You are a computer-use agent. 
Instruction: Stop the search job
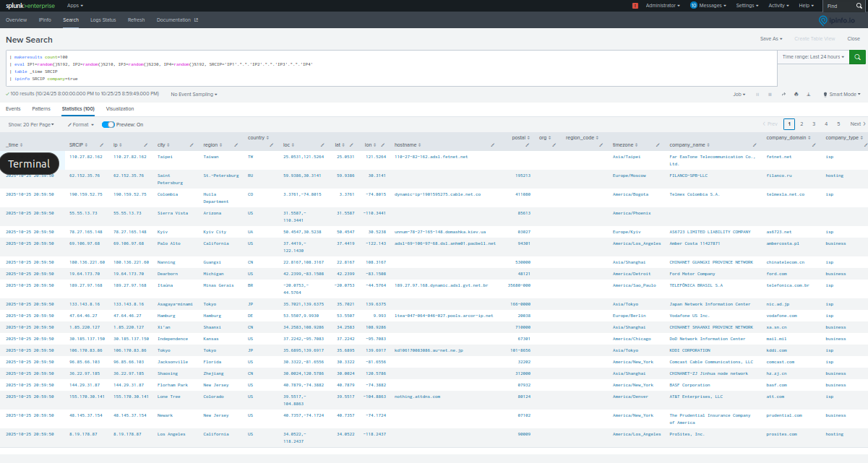click(x=770, y=94)
